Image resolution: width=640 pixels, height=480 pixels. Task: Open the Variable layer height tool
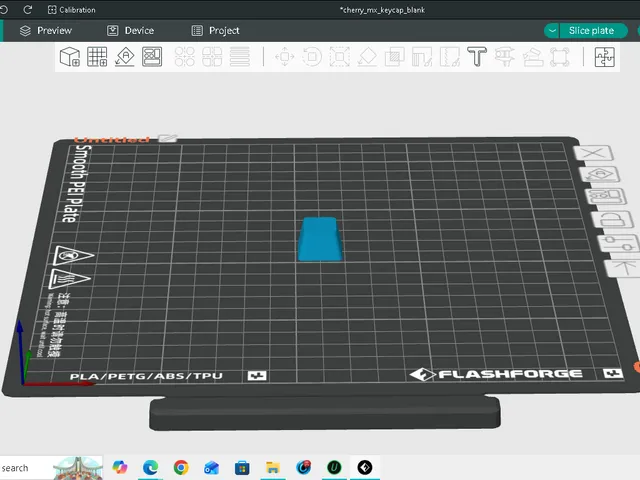tap(240, 57)
